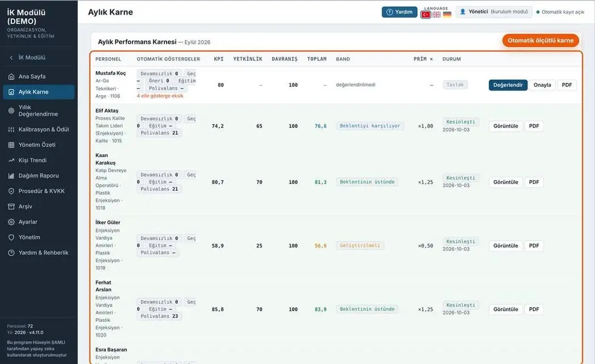This screenshot has height=364, width=595.
Task: Click the Prosedür & KVKK shield icon
Action: 11,191
